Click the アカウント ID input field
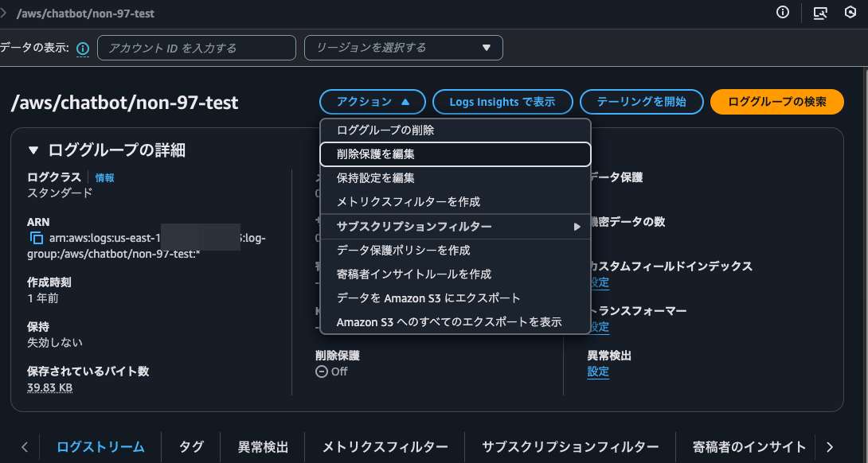Image resolution: width=868 pixels, height=463 pixels. point(196,48)
